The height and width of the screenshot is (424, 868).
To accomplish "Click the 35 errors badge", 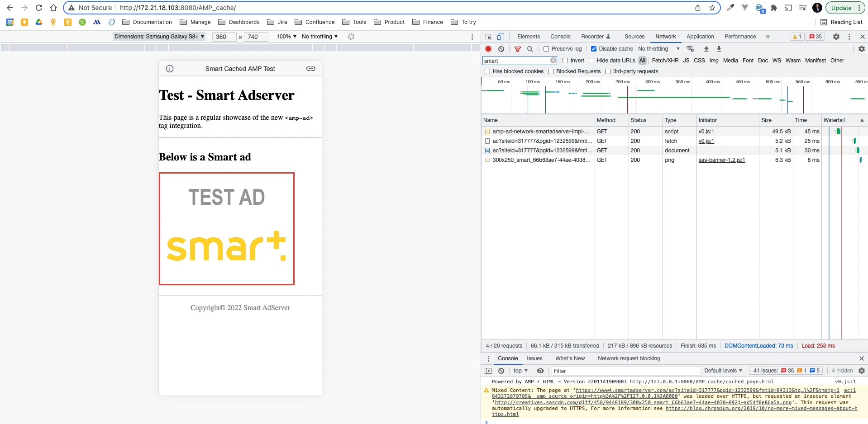I will point(816,37).
